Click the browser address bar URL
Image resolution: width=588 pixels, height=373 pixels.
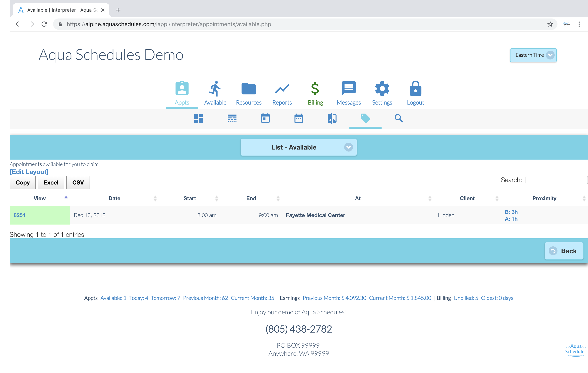click(x=169, y=24)
